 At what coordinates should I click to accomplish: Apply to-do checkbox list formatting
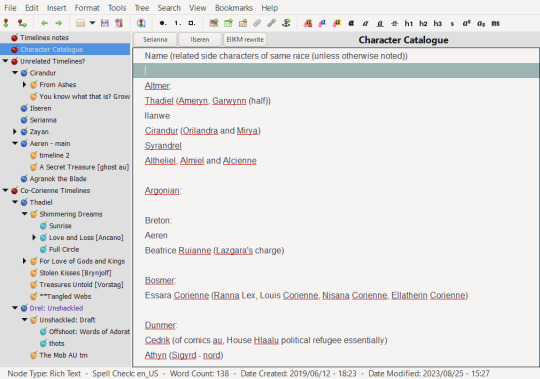pyautogui.click(x=192, y=23)
